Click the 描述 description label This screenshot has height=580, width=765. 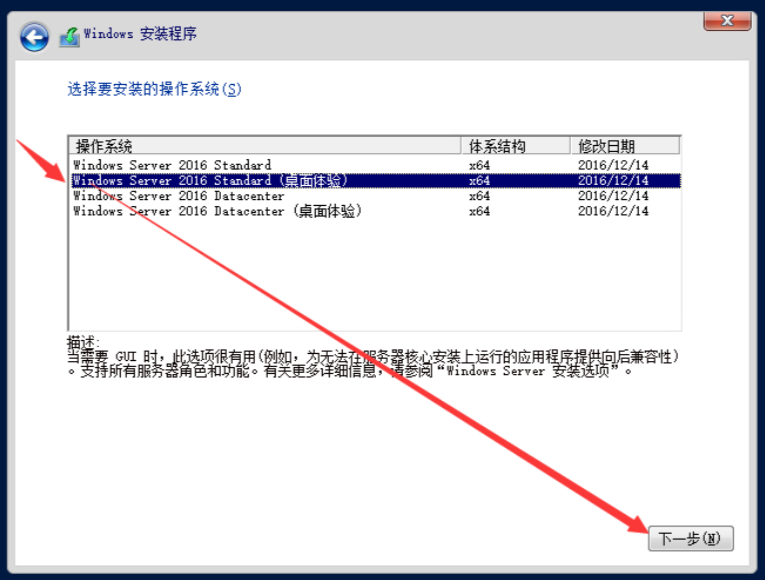[x=83, y=342]
